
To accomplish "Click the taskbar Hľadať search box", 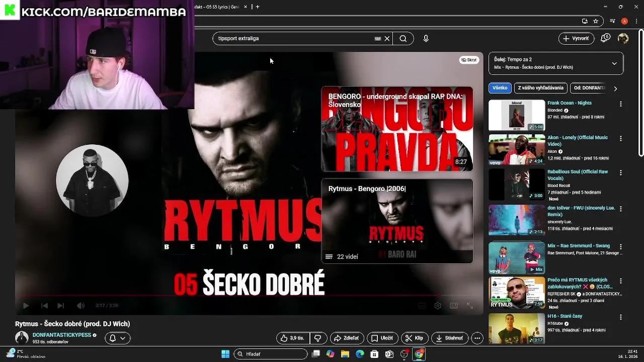I will click(271, 354).
